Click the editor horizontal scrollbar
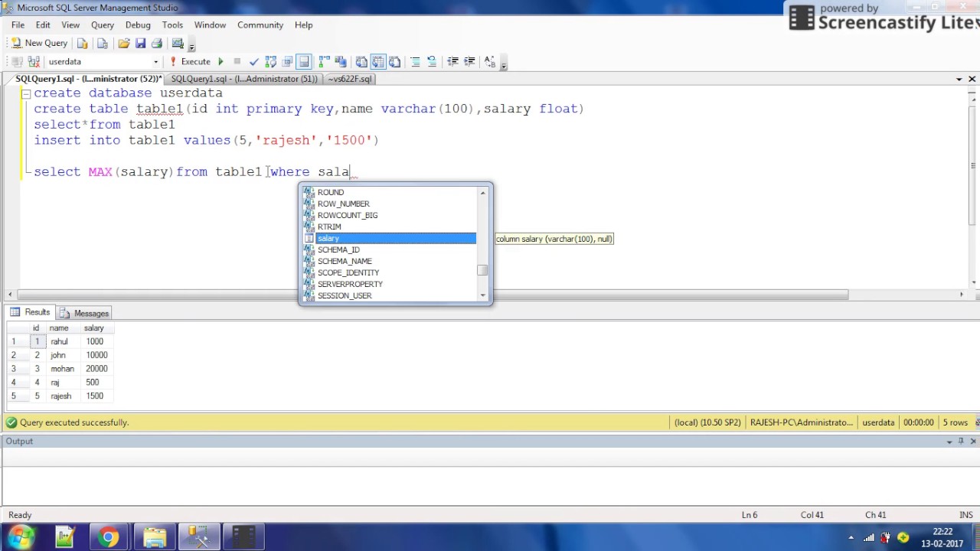The image size is (980, 551). pos(433,295)
